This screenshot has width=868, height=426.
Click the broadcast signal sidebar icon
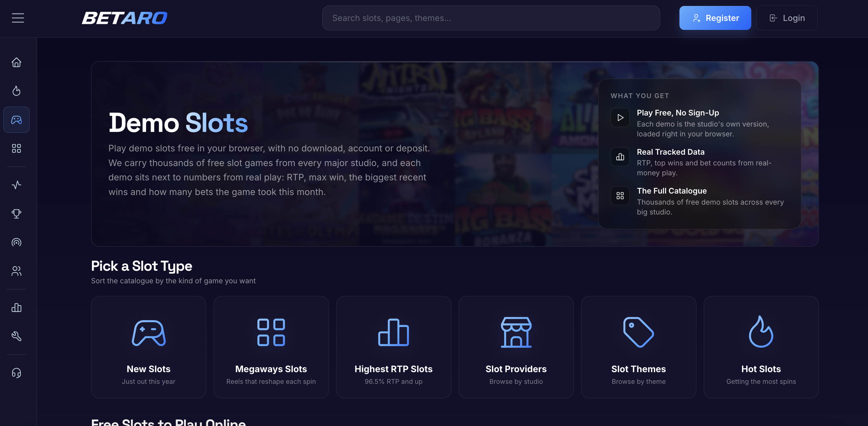(x=16, y=242)
